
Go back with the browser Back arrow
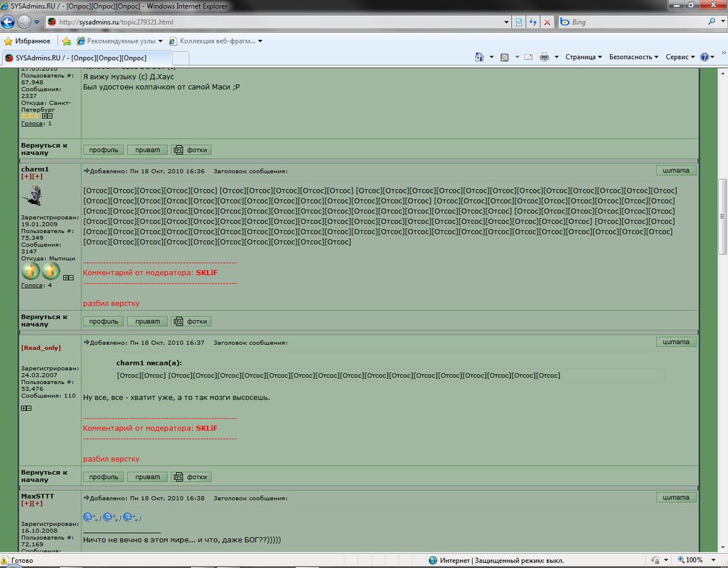[x=8, y=22]
